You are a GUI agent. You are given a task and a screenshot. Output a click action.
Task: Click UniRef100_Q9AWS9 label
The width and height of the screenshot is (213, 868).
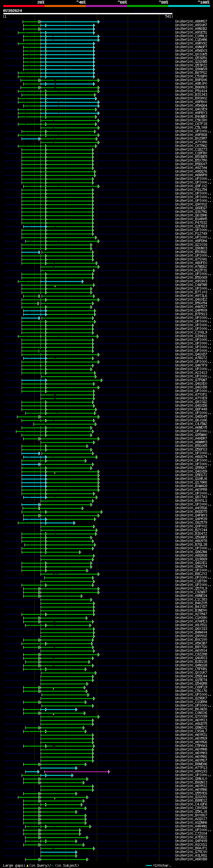[191, 69]
